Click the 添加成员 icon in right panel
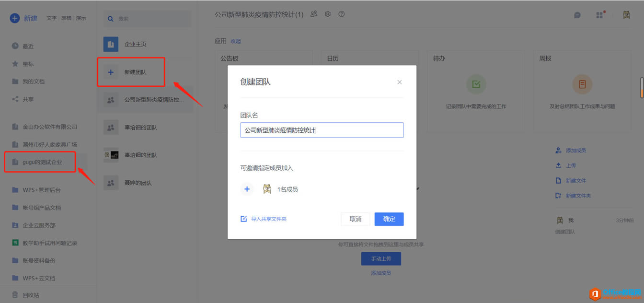The height and width of the screenshot is (303, 644). coord(558,150)
